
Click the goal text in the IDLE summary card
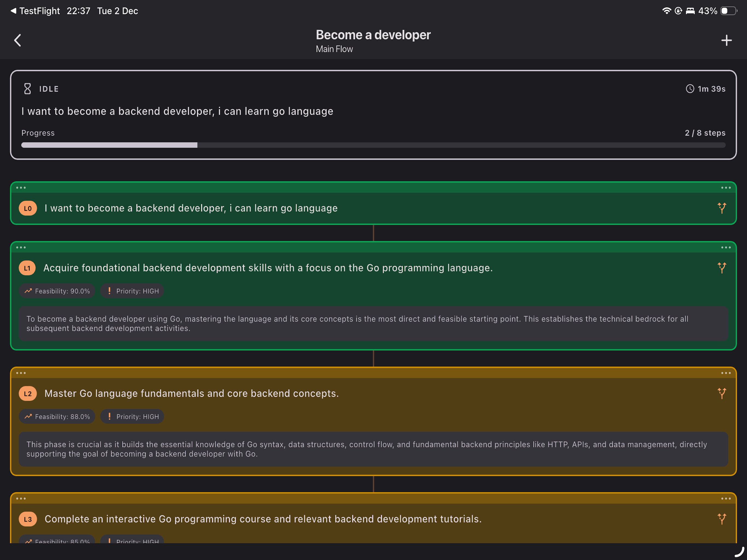click(x=177, y=111)
